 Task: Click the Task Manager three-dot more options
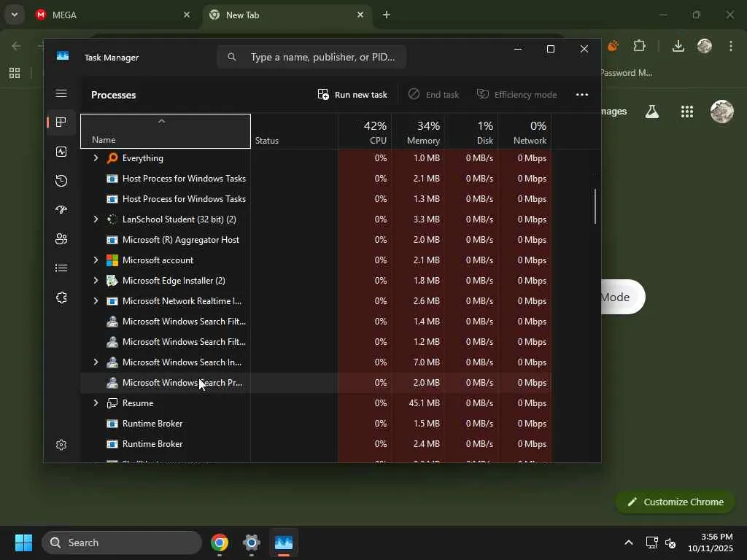581,94
